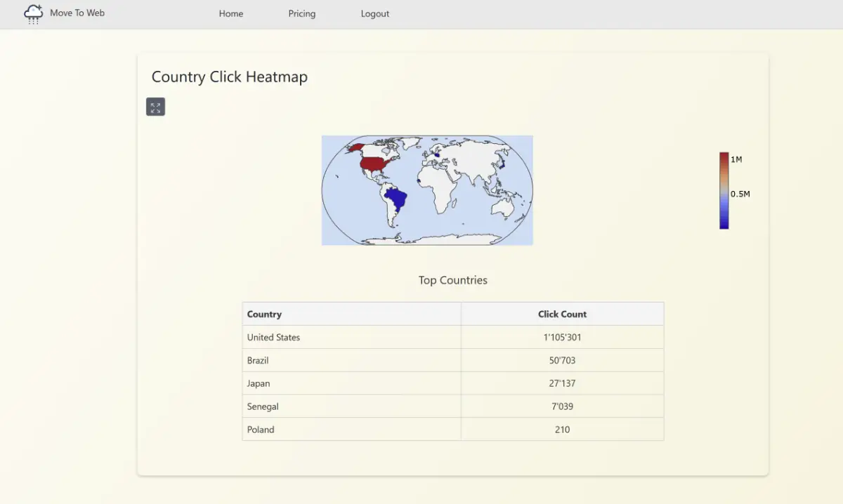The height and width of the screenshot is (504, 843).
Task: Click the Move To Web cloud logo
Action: (x=33, y=13)
